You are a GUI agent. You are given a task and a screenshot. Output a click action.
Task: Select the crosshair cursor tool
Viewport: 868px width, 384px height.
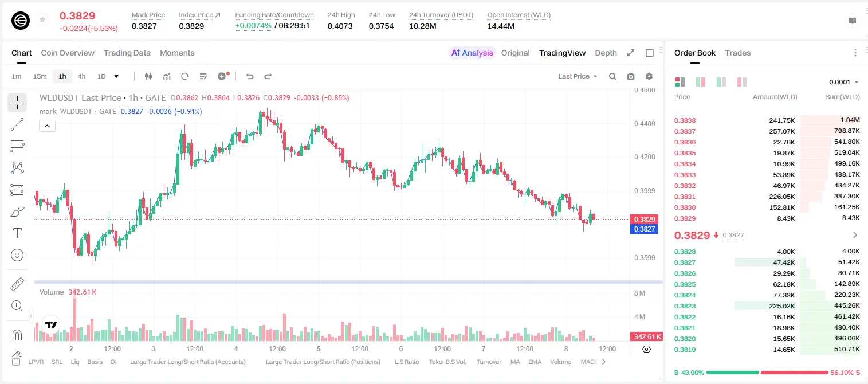tap(17, 103)
